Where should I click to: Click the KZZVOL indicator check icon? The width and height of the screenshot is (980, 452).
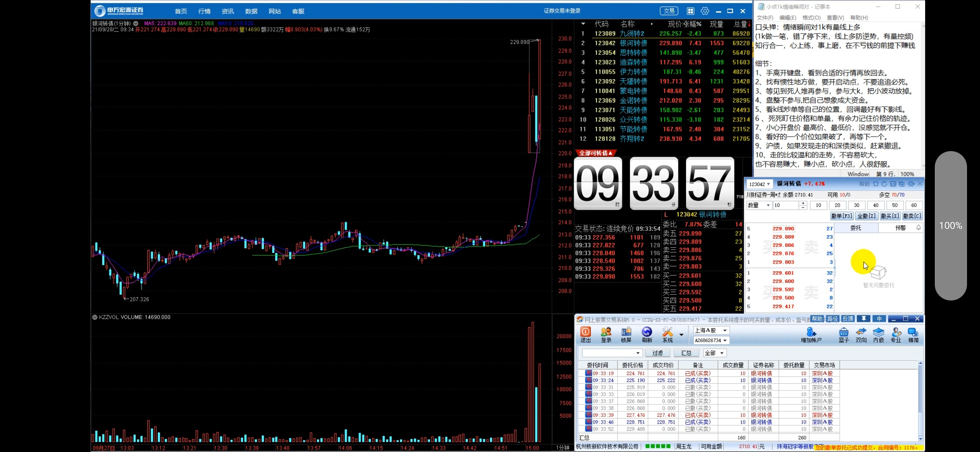pos(95,317)
